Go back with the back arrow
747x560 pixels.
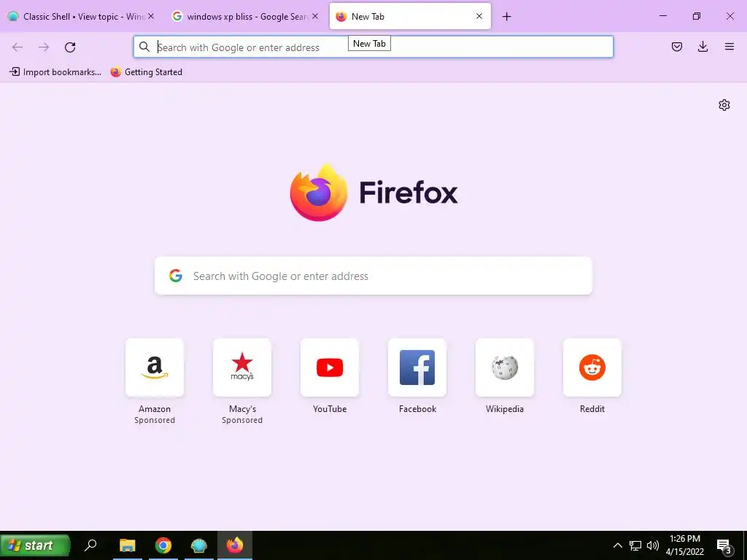[x=18, y=47]
